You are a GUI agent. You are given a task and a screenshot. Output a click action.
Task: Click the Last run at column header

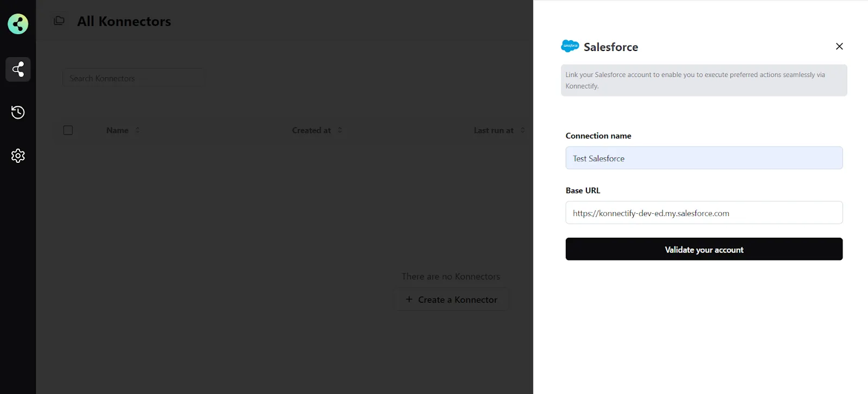494,130
